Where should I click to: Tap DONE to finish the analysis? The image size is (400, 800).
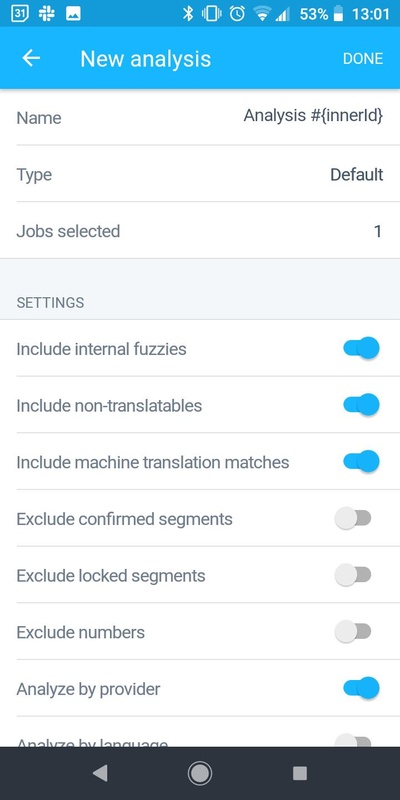pos(363,59)
